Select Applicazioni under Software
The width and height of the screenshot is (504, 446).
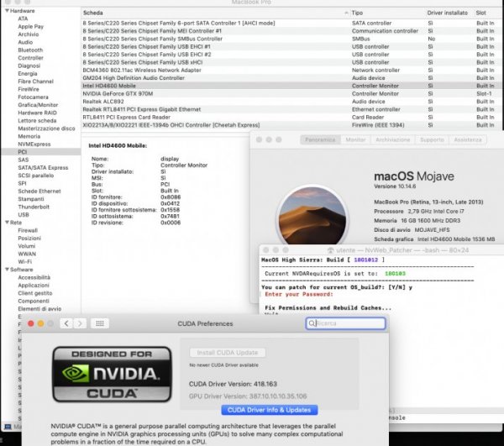coord(34,286)
